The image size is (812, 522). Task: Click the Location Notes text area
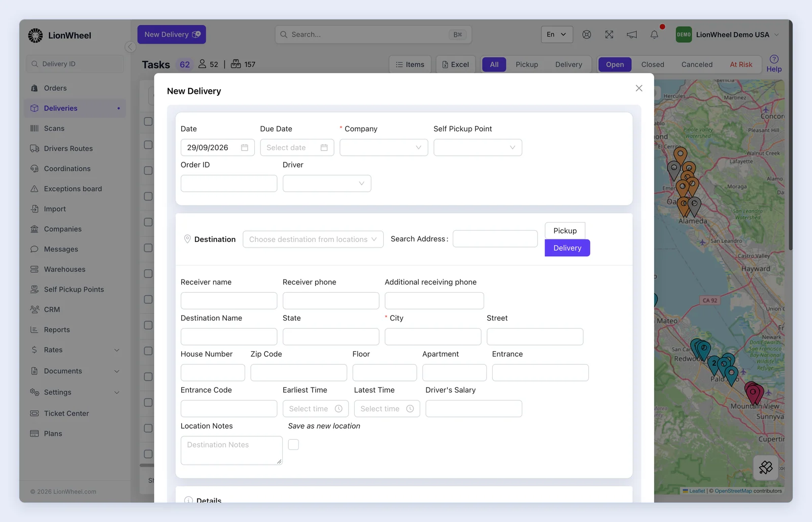click(231, 450)
